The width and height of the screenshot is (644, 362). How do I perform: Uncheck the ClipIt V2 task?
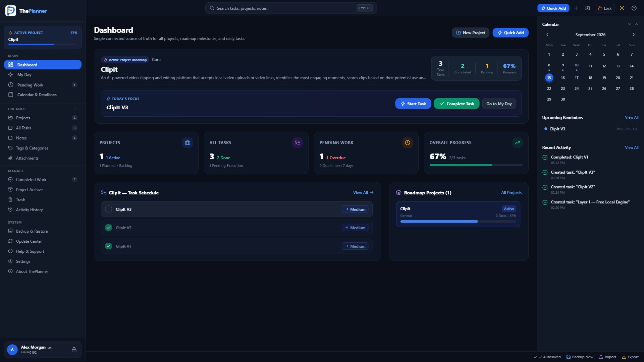pos(109,228)
